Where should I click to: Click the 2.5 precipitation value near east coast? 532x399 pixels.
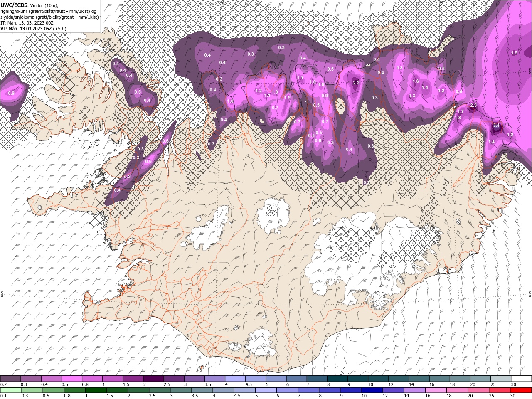click(473, 106)
